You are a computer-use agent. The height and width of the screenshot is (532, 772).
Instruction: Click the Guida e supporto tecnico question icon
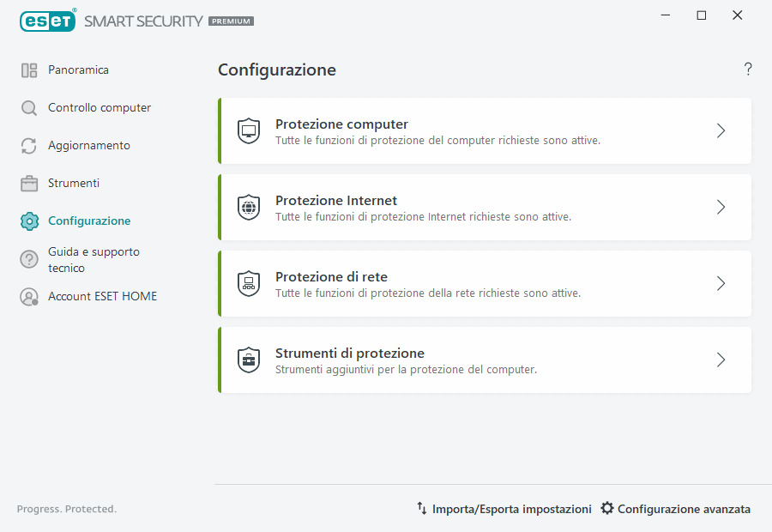pyautogui.click(x=27, y=259)
